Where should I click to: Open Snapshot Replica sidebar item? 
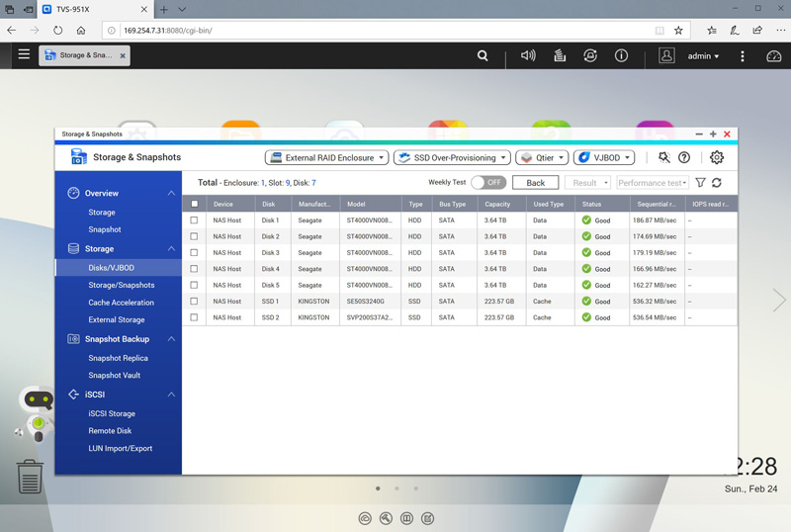click(118, 358)
